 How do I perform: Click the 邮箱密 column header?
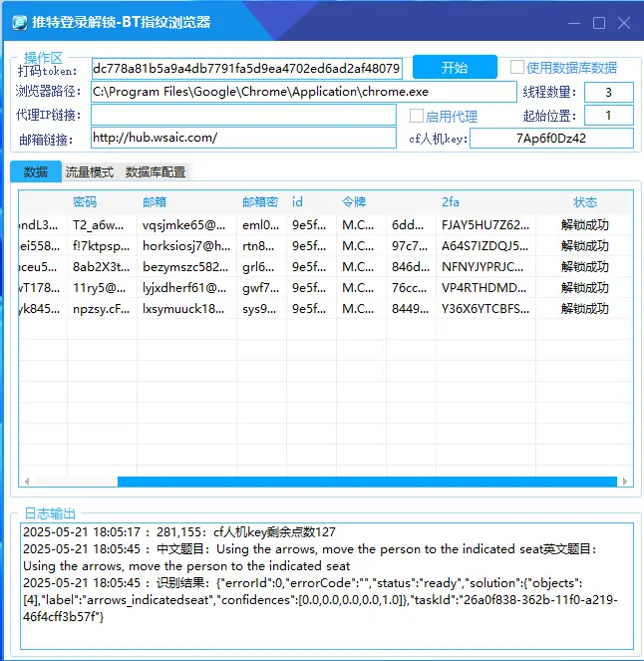(261, 202)
